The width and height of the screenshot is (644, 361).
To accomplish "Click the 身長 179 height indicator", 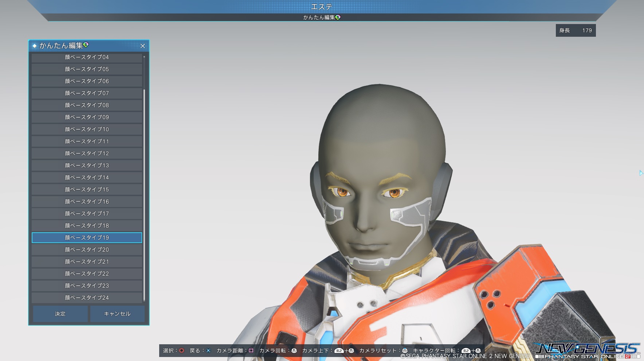I will (x=576, y=31).
